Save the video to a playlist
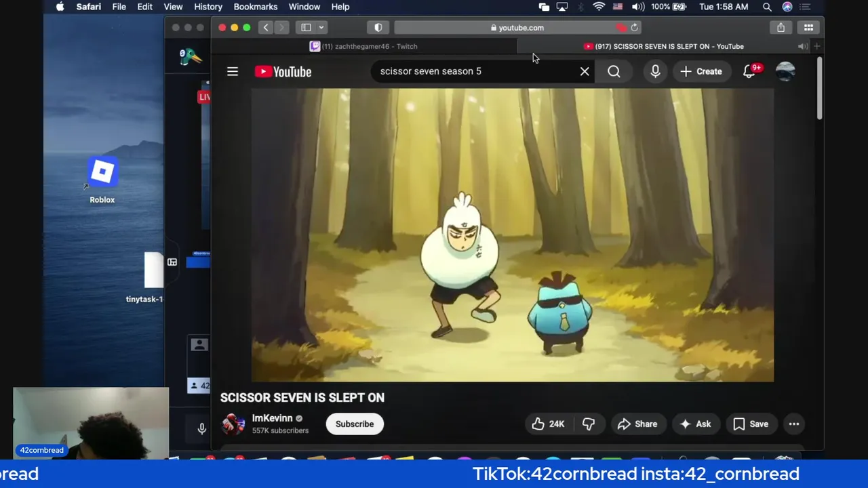The height and width of the screenshot is (488, 868). click(x=751, y=424)
